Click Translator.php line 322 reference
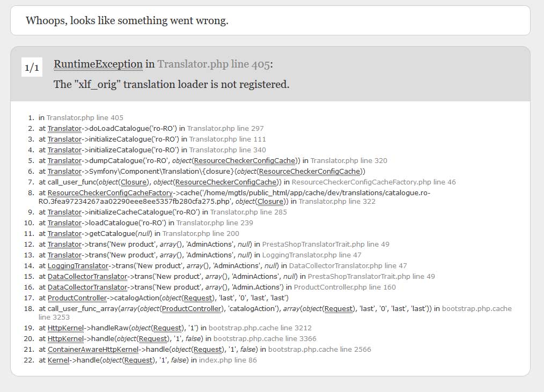544x392 pixels. 337,202
